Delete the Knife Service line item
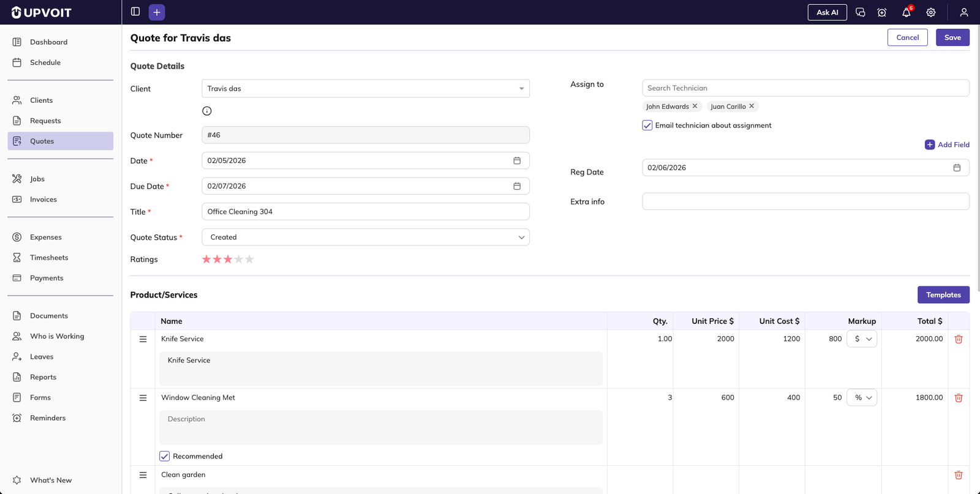980x494 pixels. click(959, 339)
